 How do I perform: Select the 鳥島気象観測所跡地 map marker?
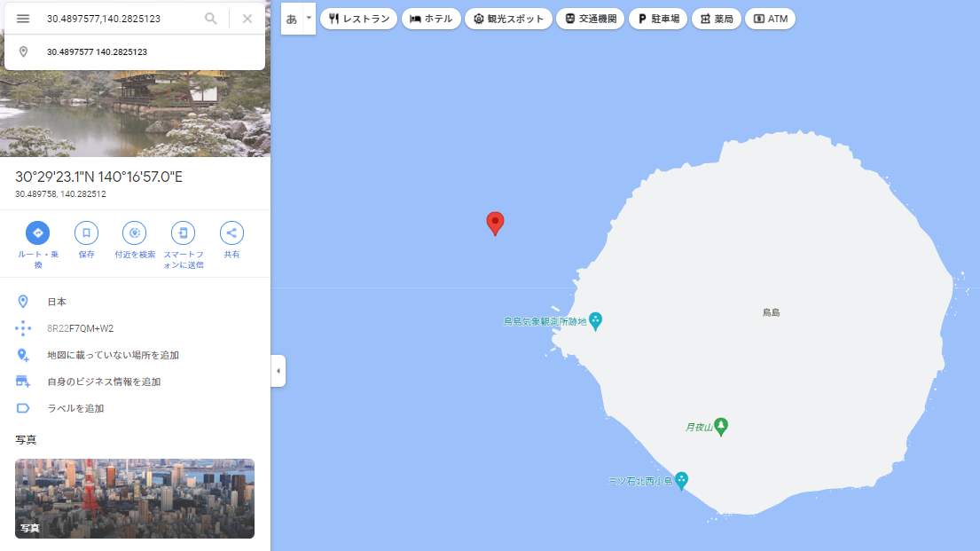point(596,321)
